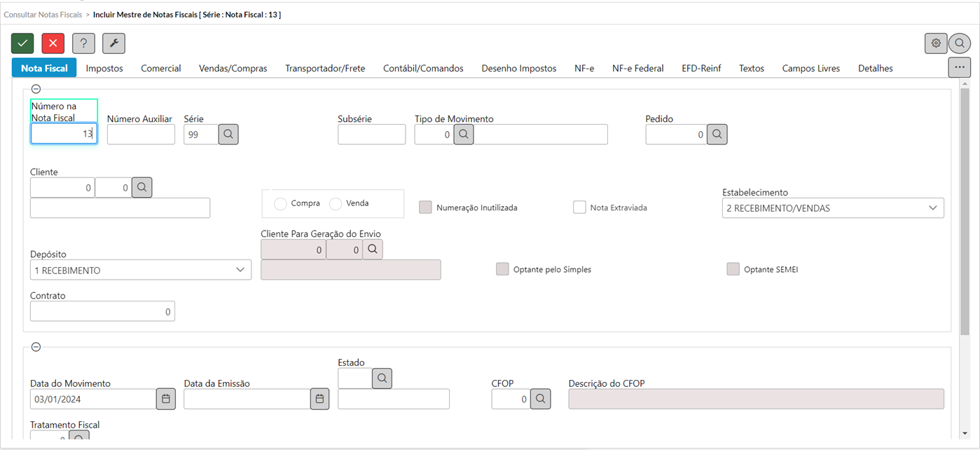
Task: Select the Compra radio button
Action: (280, 204)
